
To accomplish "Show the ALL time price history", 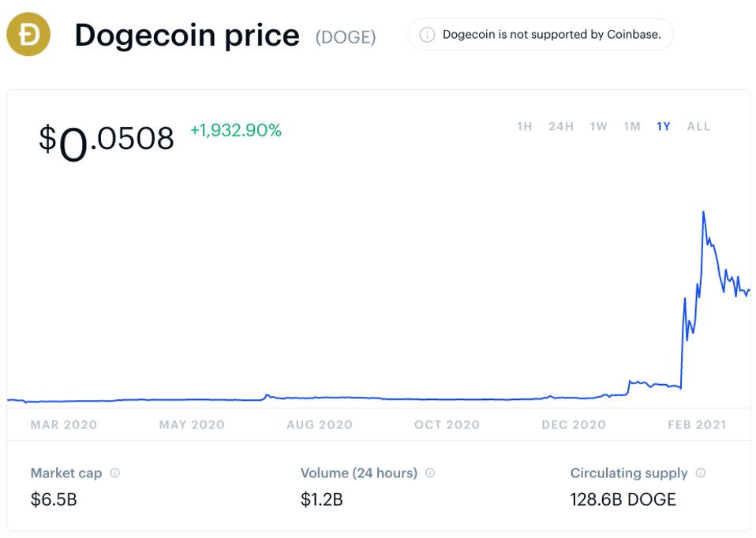I will pos(698,126).
